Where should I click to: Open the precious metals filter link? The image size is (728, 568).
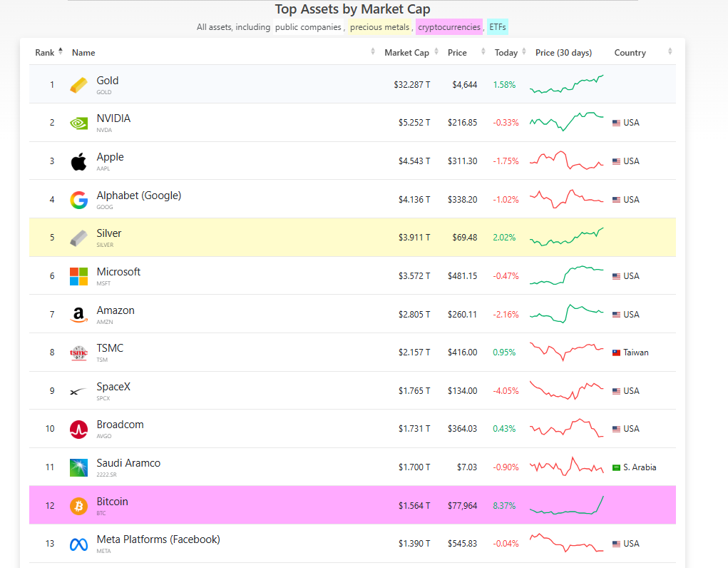click(380, 27)
